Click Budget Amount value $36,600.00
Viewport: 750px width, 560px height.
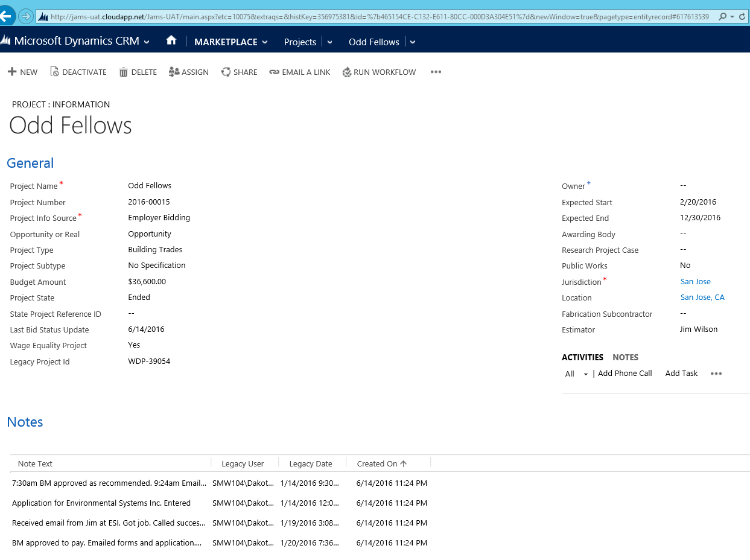tap(147, 281)
